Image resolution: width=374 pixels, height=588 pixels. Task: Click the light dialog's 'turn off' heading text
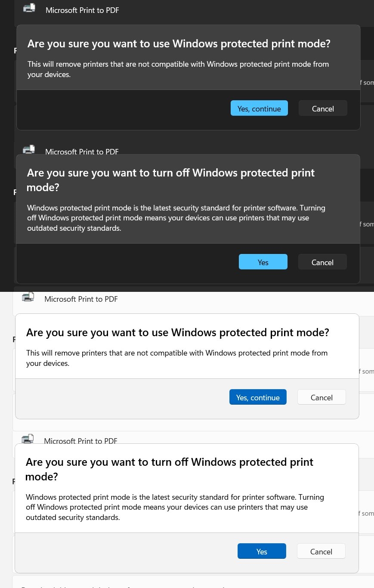coord(170,469)
